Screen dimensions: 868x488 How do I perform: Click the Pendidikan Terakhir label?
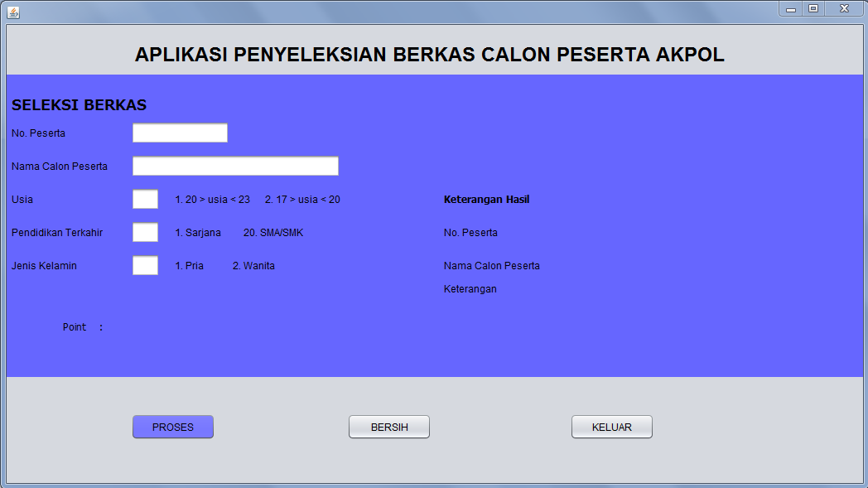click(57, 233)
